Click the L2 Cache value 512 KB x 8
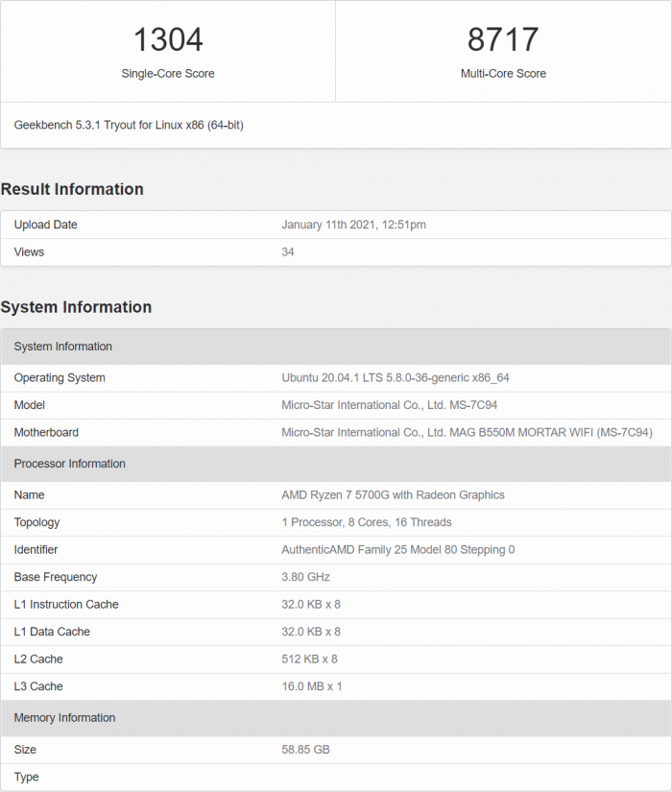The image size is (672, 792). (x=309, y=659)
